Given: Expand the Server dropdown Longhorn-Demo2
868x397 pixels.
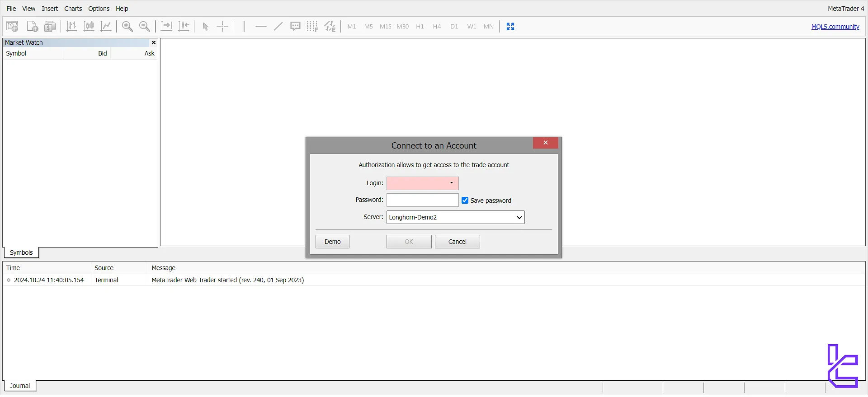Looking at the screenshot, I should point(456,217).
